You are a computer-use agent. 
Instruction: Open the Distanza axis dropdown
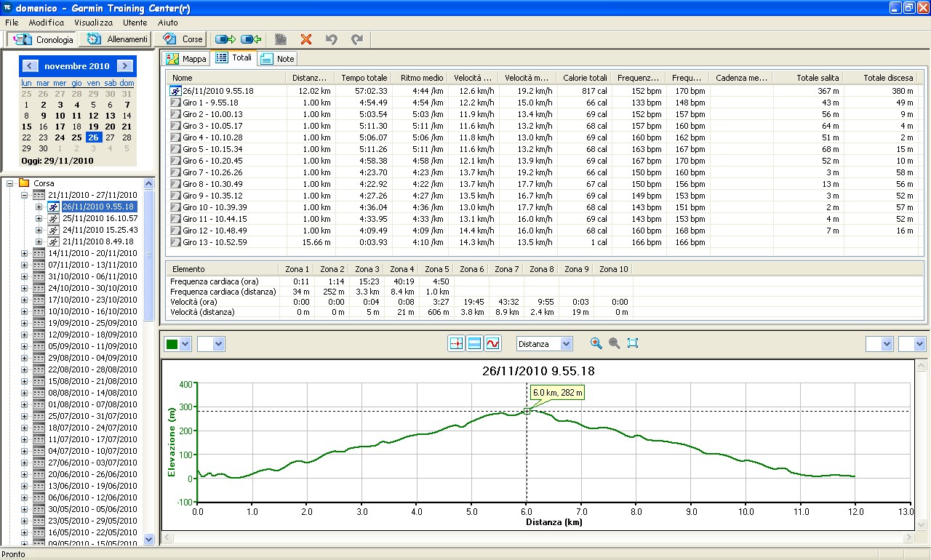pos(566,343)
